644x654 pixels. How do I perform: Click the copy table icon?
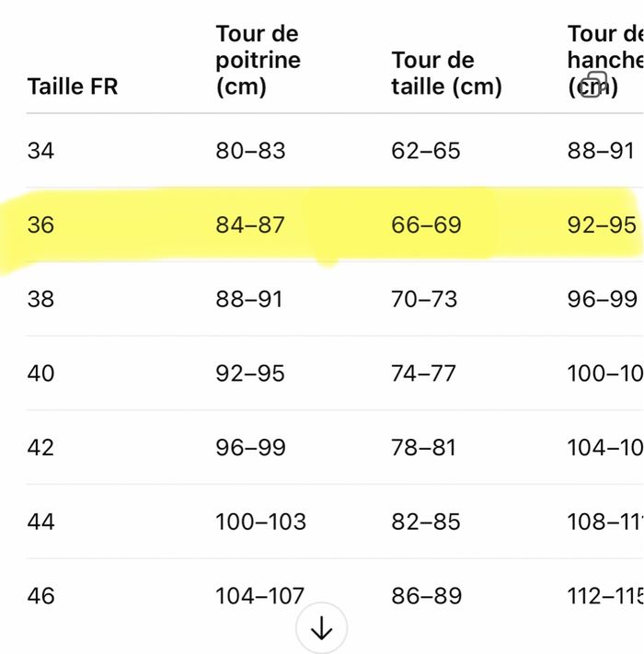coord(594,84)
